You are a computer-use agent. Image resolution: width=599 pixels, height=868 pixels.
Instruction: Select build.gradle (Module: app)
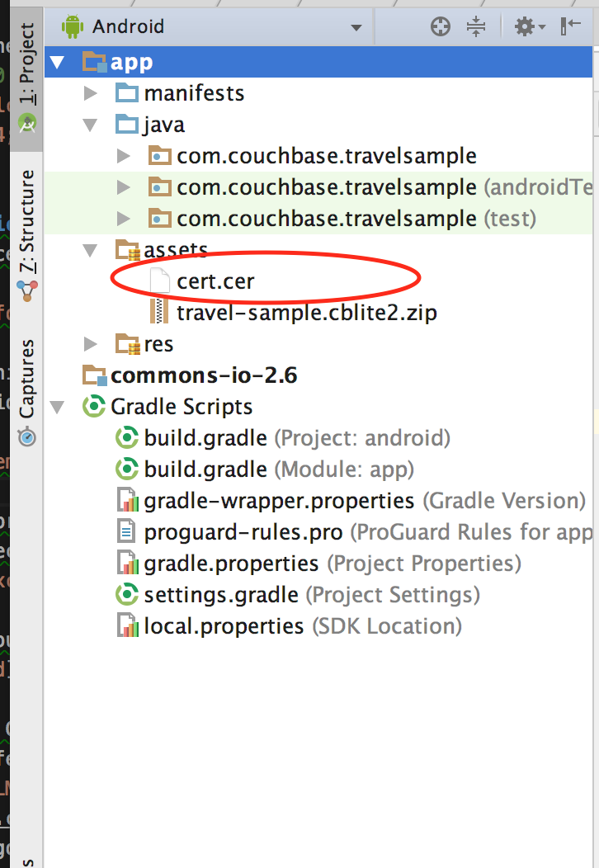click(x=279, y=469)
